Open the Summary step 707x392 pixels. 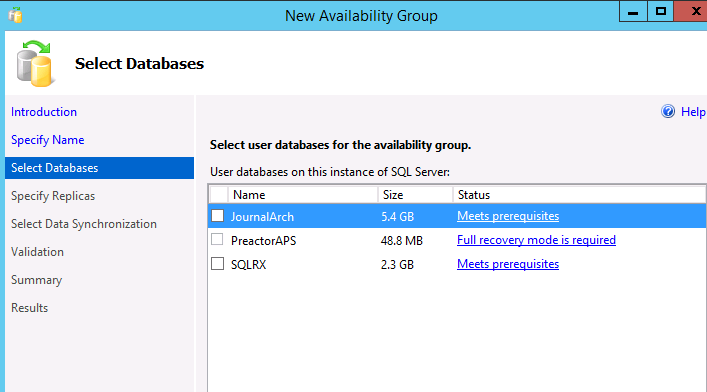pyautogui.click(x=36, y=280)
